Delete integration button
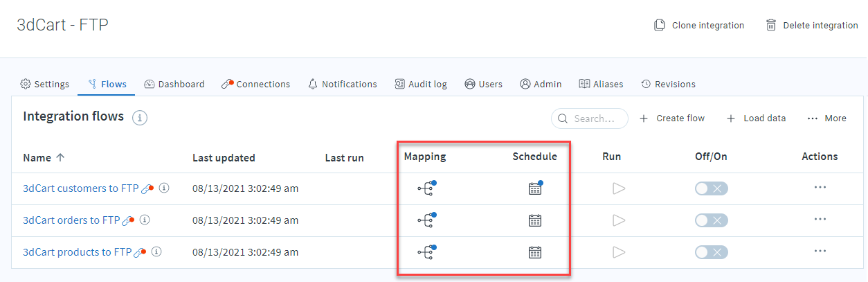The image size is (868, 282). pyautogui.click(x=812, y=25)
